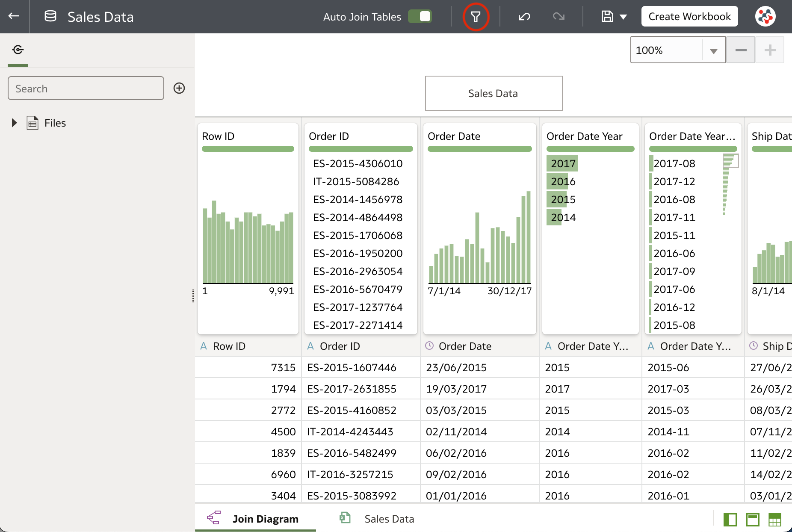Click the Row ID histogram chart
792x532 pixels.
(x=248, y=242)
